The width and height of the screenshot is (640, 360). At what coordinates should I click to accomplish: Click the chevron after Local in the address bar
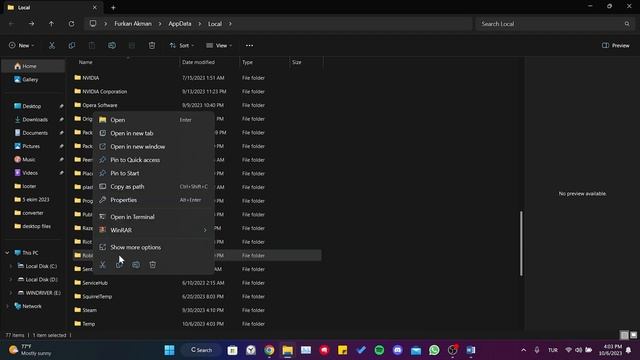point(230,24)
